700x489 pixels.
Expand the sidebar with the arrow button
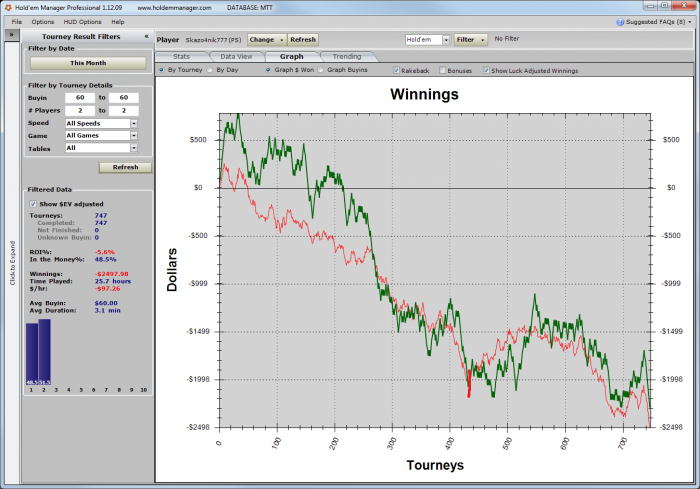[x=12, y=35]
